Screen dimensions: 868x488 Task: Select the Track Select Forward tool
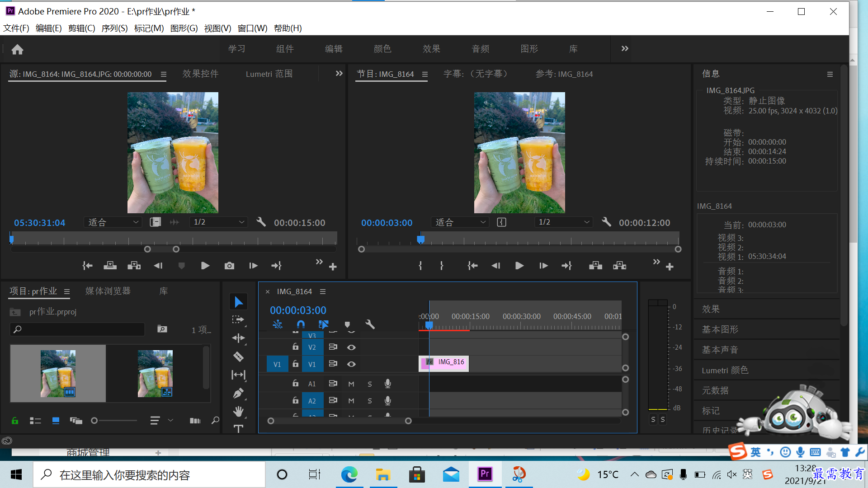238,320
